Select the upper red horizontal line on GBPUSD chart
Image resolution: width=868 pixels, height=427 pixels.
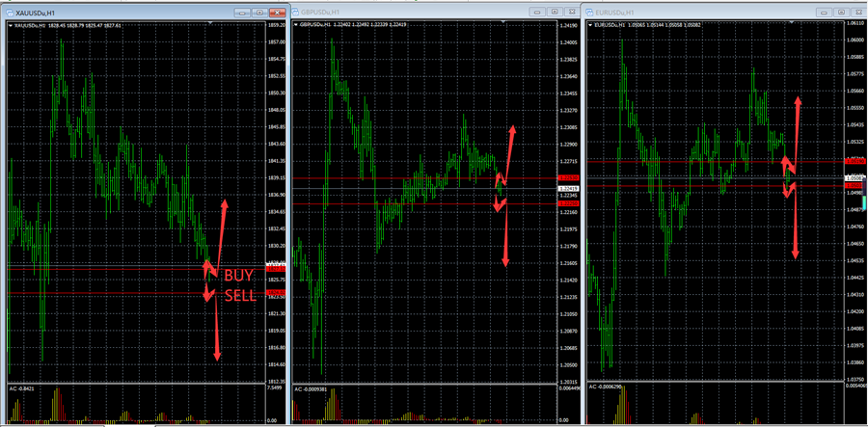pos(386,178)
